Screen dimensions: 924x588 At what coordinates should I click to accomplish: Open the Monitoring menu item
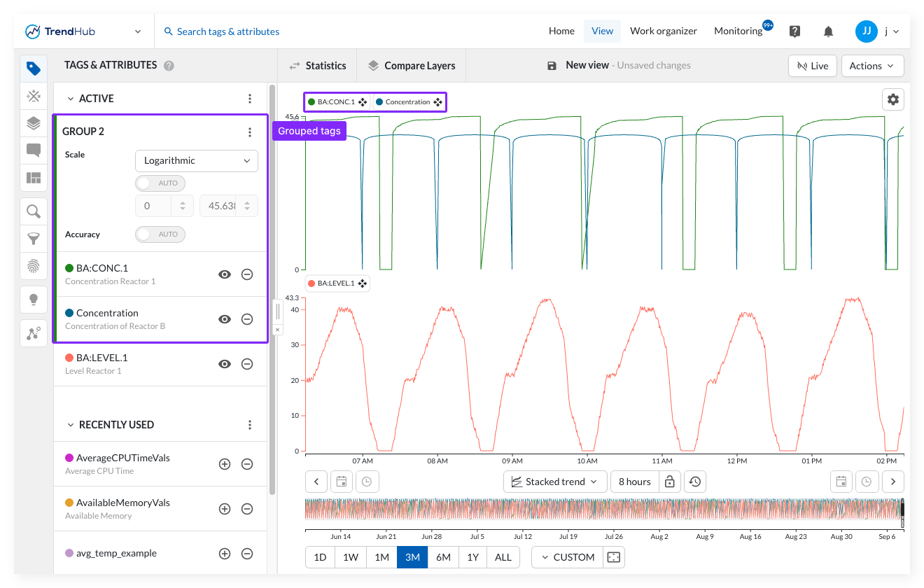pos(738,31)
